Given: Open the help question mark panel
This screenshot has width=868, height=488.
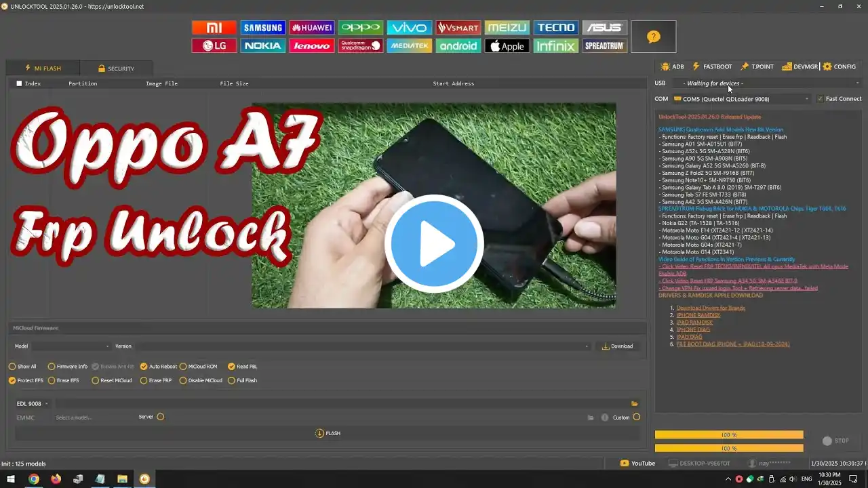Looking at the screenshot, I should 653,37.
